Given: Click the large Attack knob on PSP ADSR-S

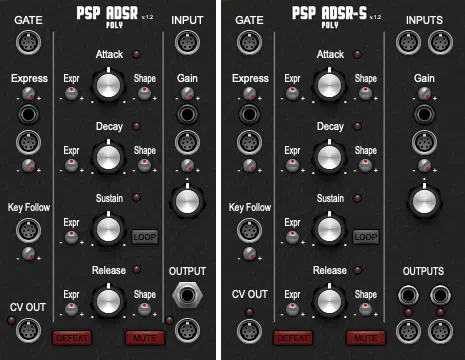Looking at the screenshot, I should [329, 85].
